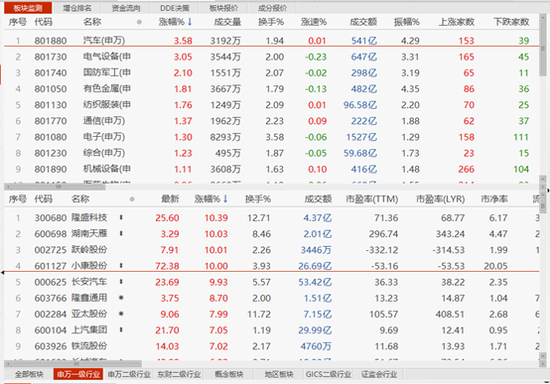
Task: Select the 纺织服装 sector row 801130
Action: (271, 105)
